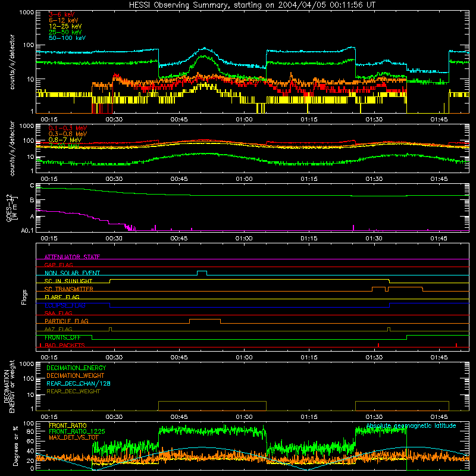Select the red 3-6 keV legend label
This screenshot has width=476, height=476.
62,14
